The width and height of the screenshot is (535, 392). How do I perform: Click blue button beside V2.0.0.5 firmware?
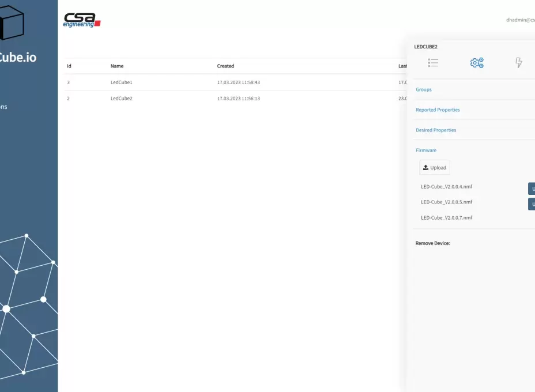(532, 204)
